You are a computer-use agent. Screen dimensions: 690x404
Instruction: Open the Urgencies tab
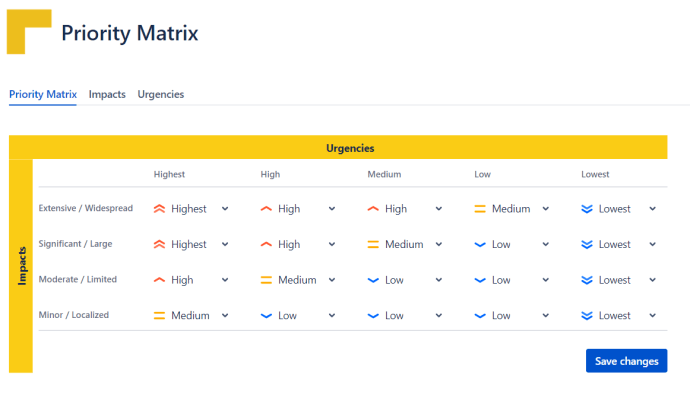tap(161, 94)
